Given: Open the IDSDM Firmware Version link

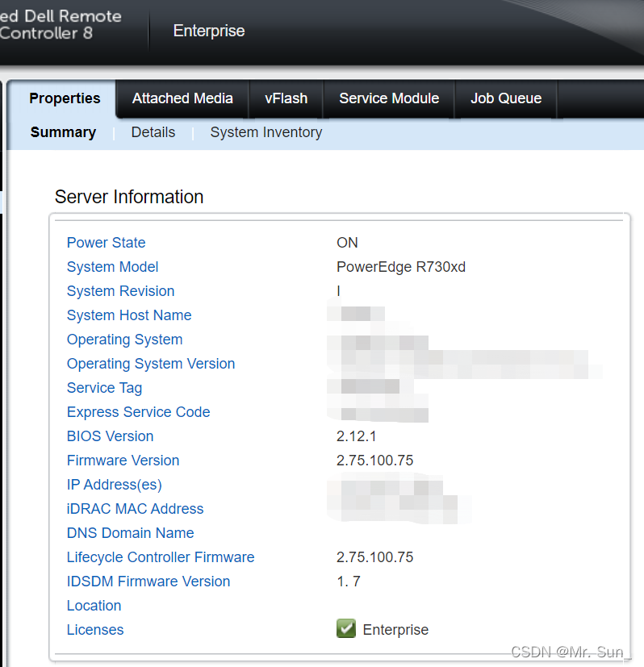Looking at the screenshot, I should click(x=148, y=582).
